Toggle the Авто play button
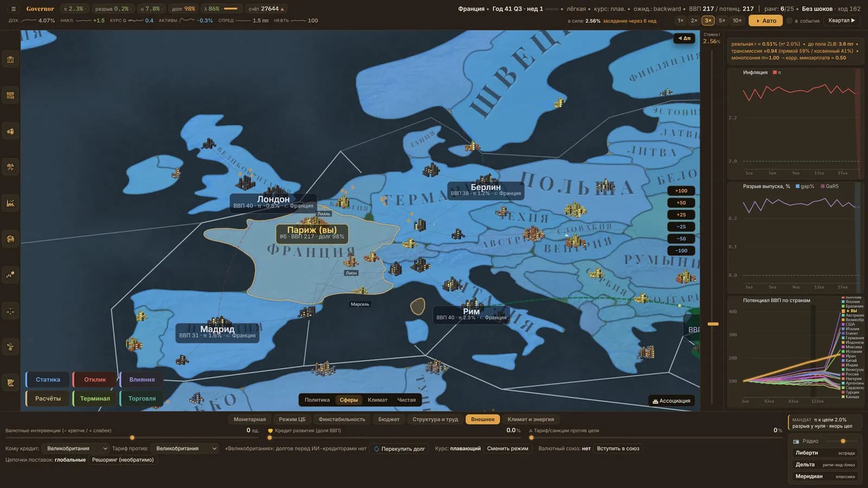Screen dimensions: 868x488 766,21
